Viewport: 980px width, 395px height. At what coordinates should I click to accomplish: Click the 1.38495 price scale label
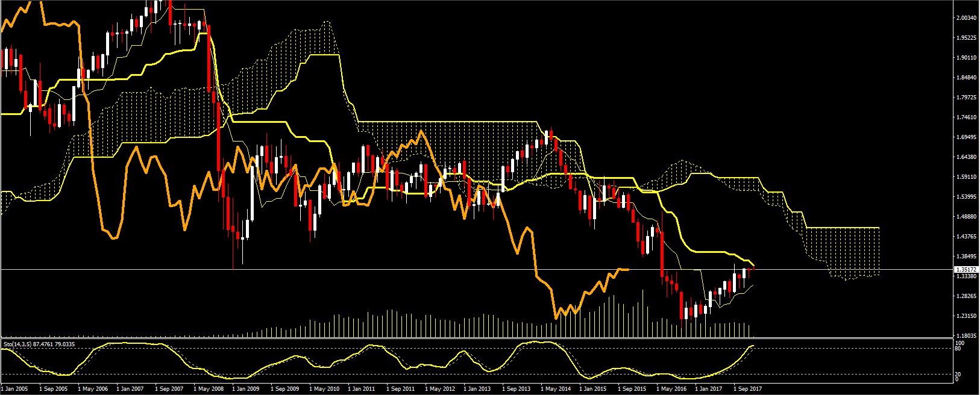(966, 257)
